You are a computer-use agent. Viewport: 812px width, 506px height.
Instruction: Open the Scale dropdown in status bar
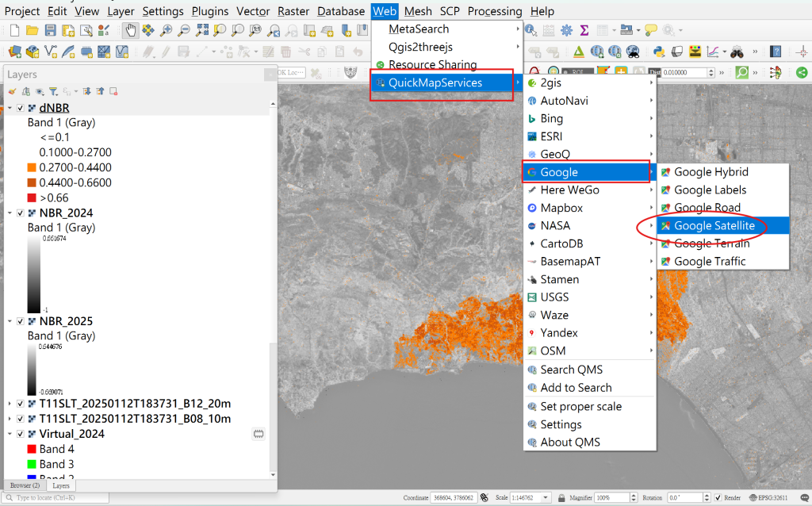(x=546, y=498)
